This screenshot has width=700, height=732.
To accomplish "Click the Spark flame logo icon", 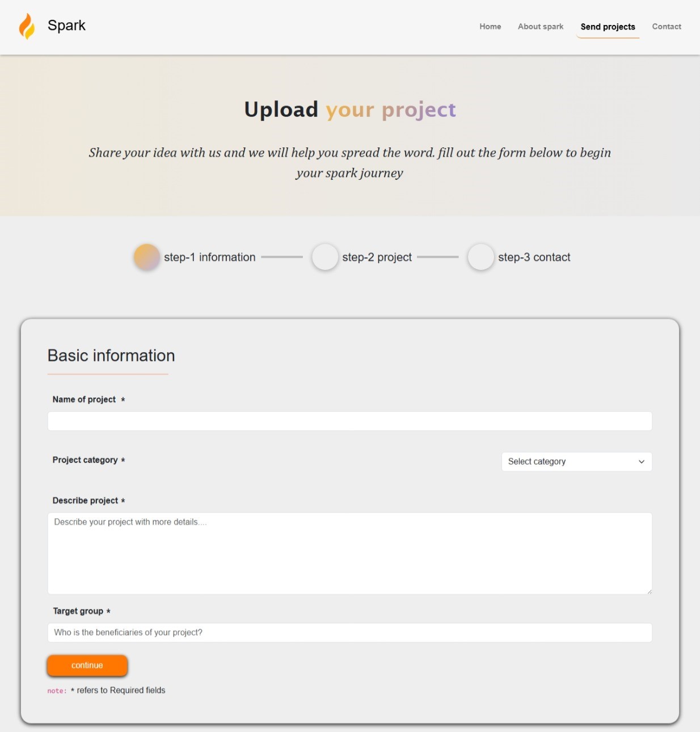I will [27, 26].
